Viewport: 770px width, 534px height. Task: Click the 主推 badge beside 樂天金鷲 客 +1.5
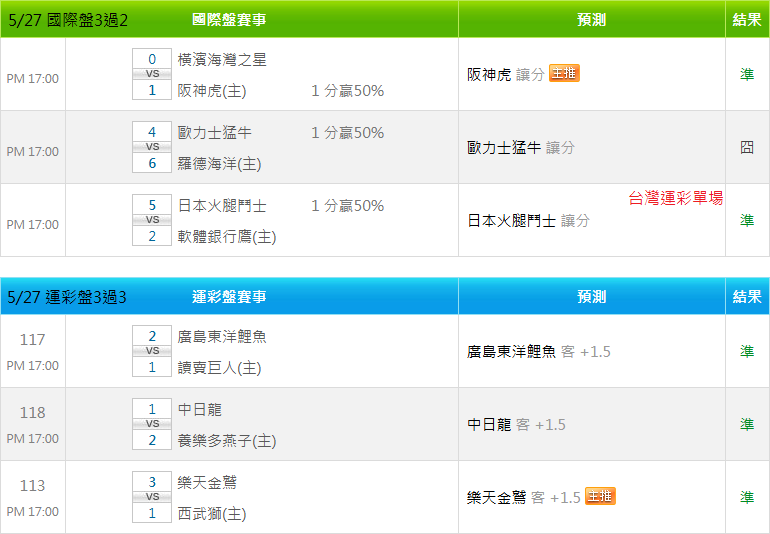pyautogui.click(x=600, y=496)
